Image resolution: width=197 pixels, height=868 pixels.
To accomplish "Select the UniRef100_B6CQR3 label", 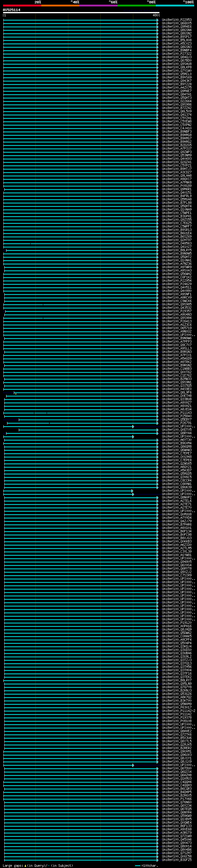I will (x=176, y=789).
